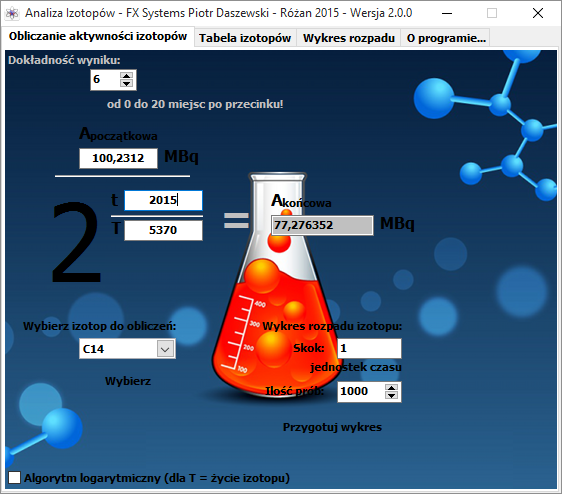Click the T half-life field 5370
This screenshot has height=494, width=562.
[163, 230]
